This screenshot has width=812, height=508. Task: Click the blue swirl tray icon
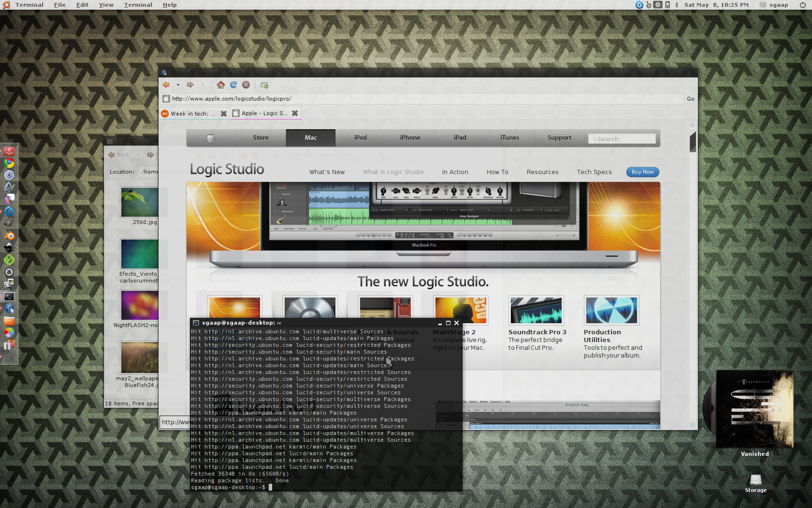pyautogui.click(x=639, y=5)
